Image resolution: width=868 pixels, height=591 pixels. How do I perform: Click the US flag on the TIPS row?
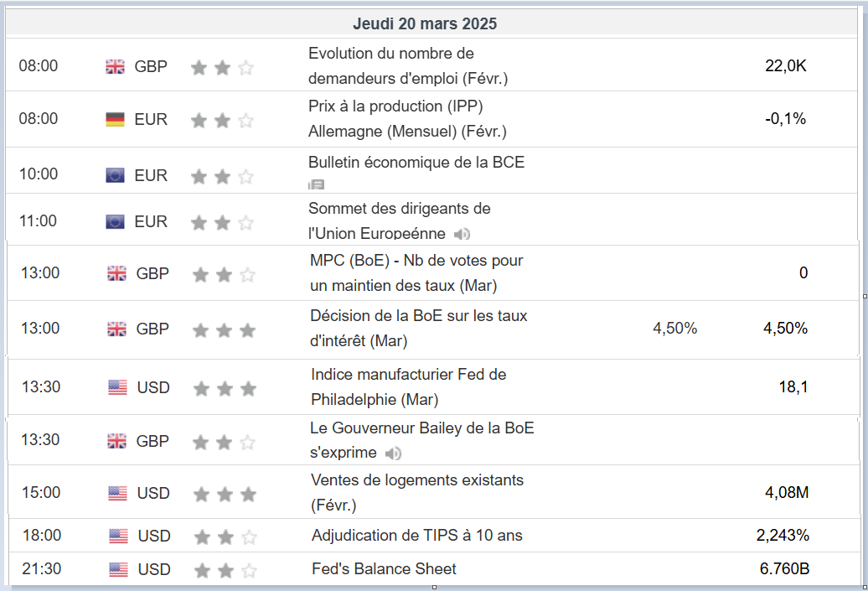[118, 536]
